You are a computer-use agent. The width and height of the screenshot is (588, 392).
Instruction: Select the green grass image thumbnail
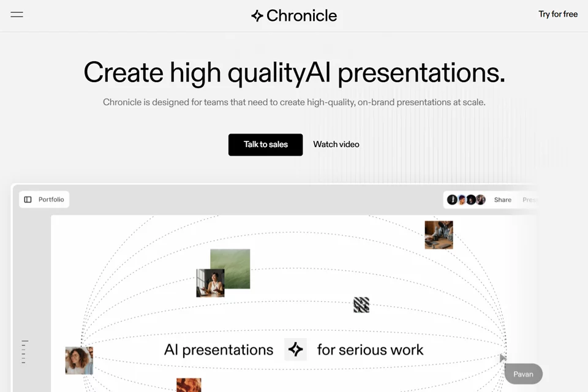(230, 268)
